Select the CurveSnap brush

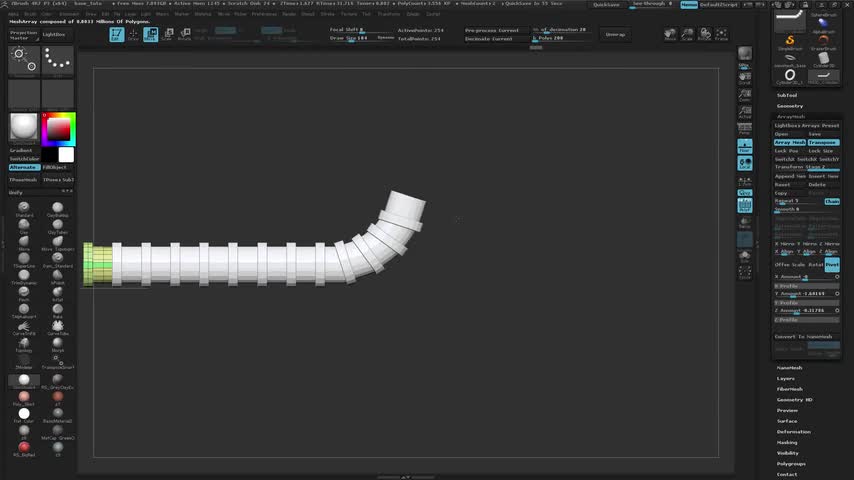coord(24,327)
